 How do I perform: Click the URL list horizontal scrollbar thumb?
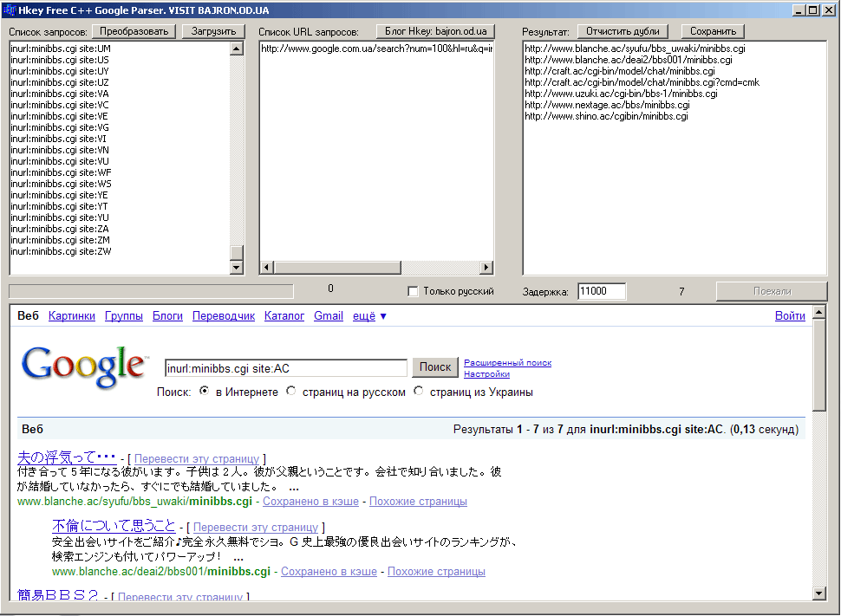pyautogui.click(x=336, y=267)
